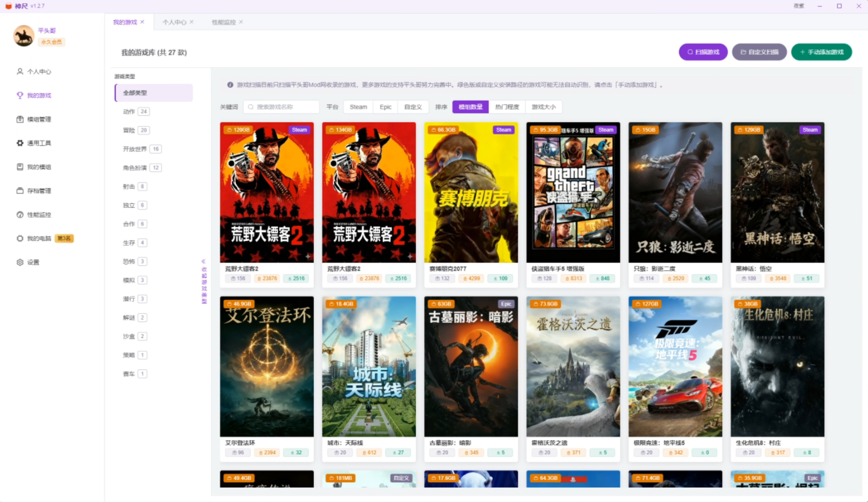
Task: Close the 个人中心 tab
Action: pyautogui.click(x=192, y=22)
